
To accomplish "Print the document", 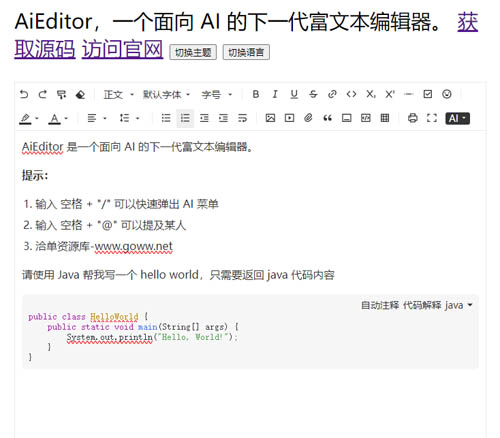I will pos(413,118).
